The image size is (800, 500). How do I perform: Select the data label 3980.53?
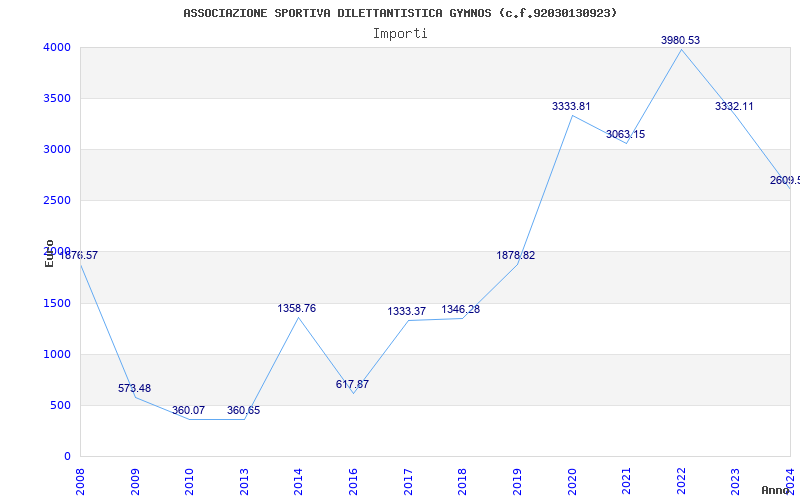680,40
